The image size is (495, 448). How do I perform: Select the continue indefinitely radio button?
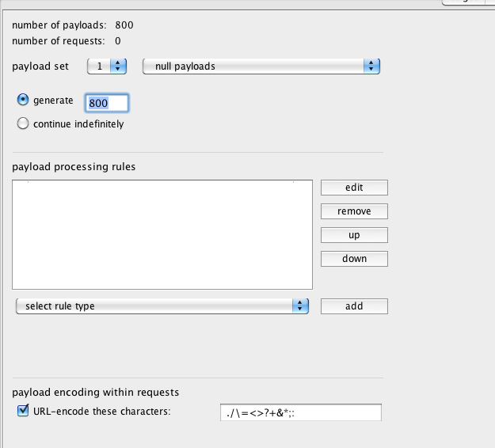click(x=23, y=123)
